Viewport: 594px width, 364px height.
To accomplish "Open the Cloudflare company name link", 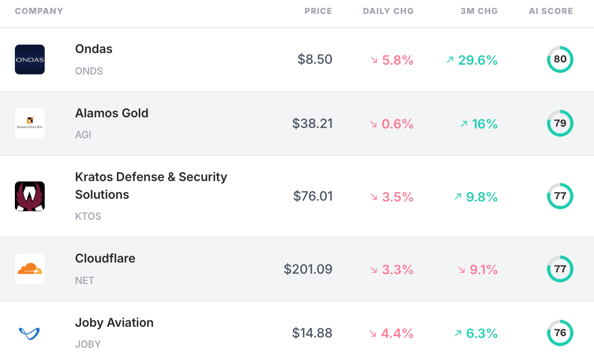I will coord(105,258).
